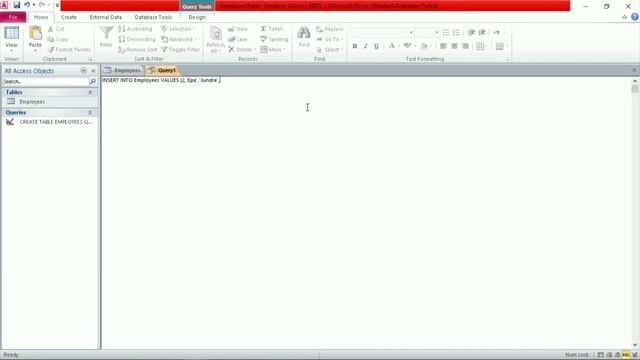Click Remove Sort
Screen dimensions: 640x360
click(x=138, y=49)
